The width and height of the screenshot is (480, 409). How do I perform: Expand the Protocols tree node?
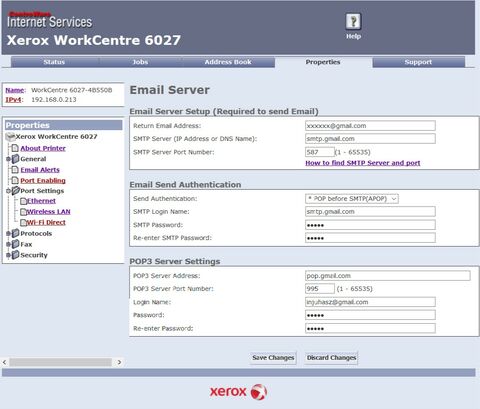pos(8,233)
